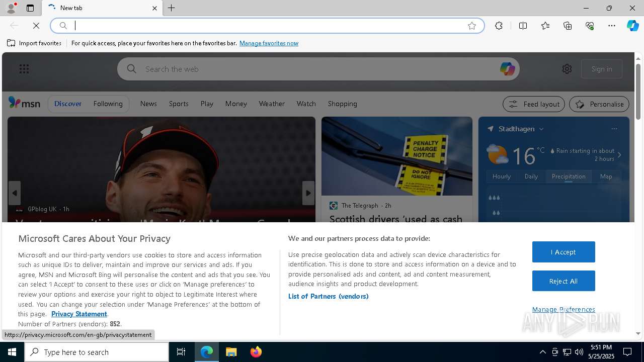Open the Extensions puzzle icon
Screen dimensions: 644x362
[x=499, y=26]
